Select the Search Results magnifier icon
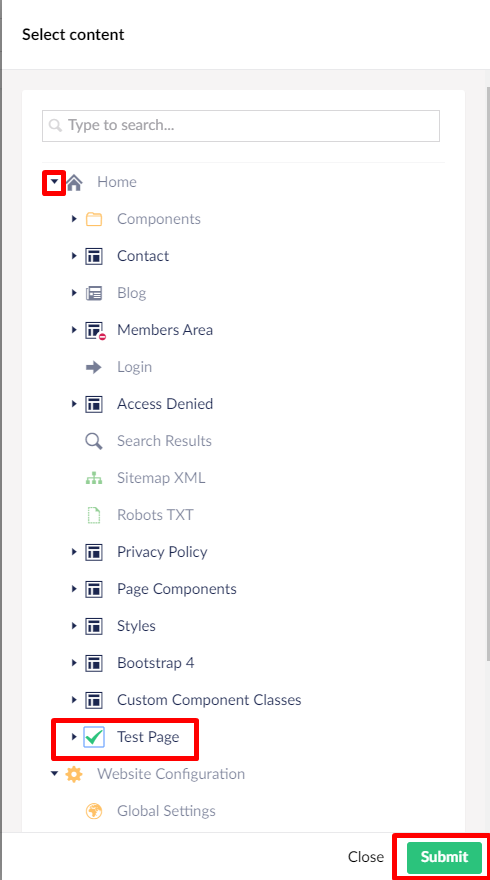The image size is (490, 880). click(94, 441)
